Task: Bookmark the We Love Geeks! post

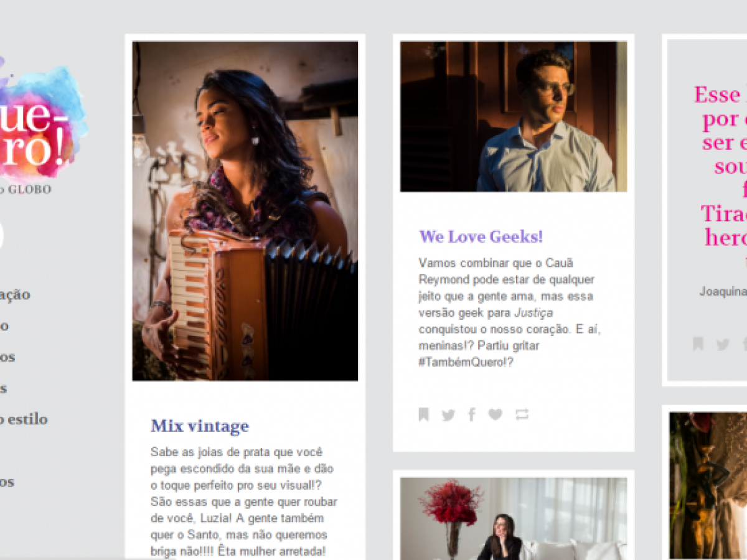Action: click(x=423, y=414)
